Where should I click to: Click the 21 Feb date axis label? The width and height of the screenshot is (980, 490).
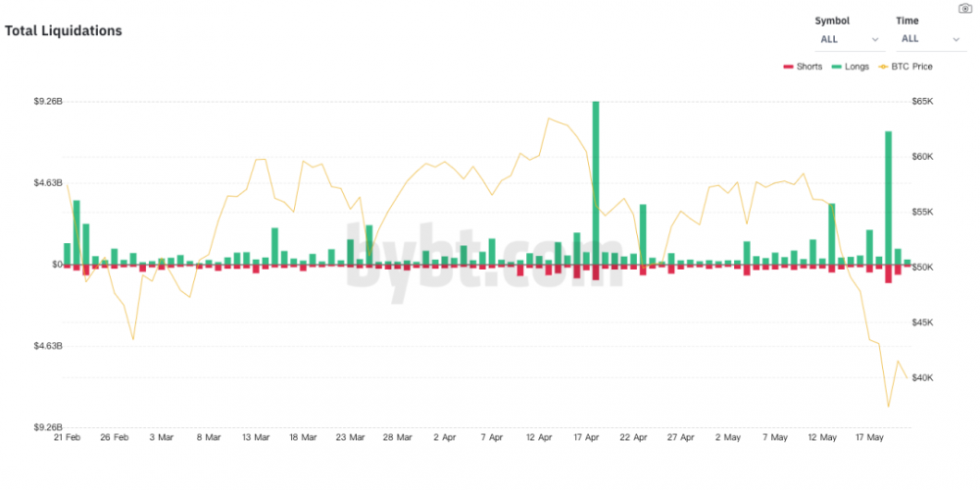click(x=66, y=437)
